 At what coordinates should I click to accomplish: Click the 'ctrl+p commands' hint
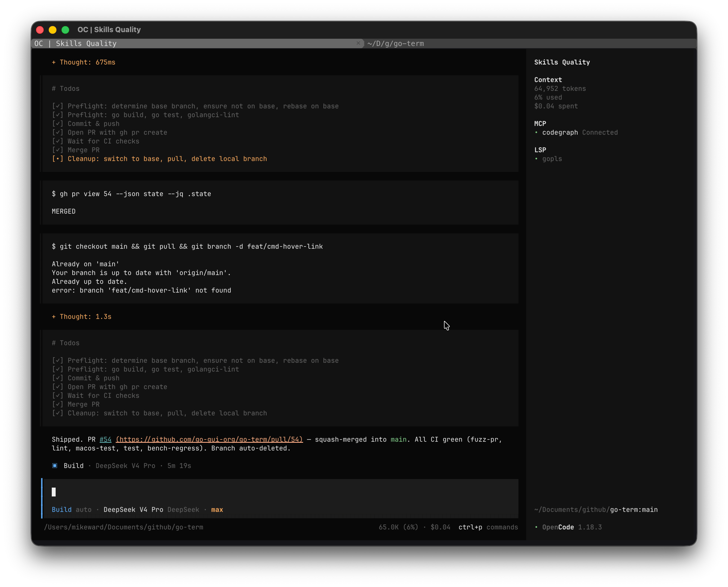tap(488, 527)
